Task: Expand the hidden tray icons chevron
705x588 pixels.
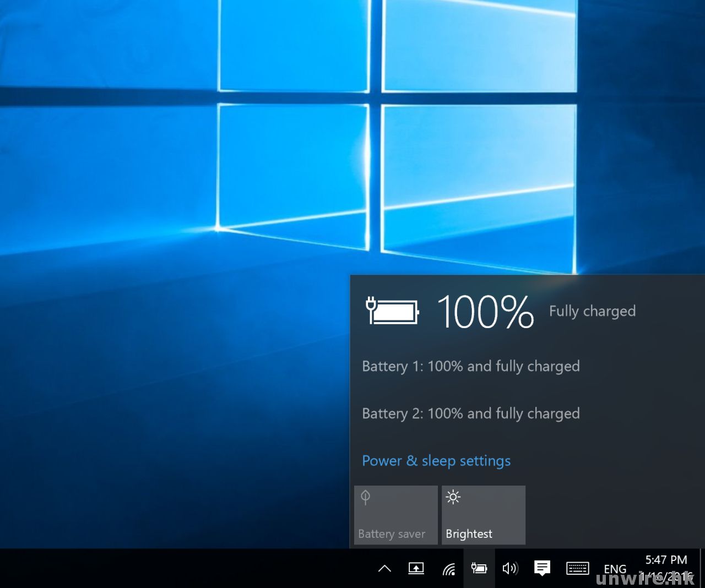Action: pyautogui.click(x=384, y=569)
